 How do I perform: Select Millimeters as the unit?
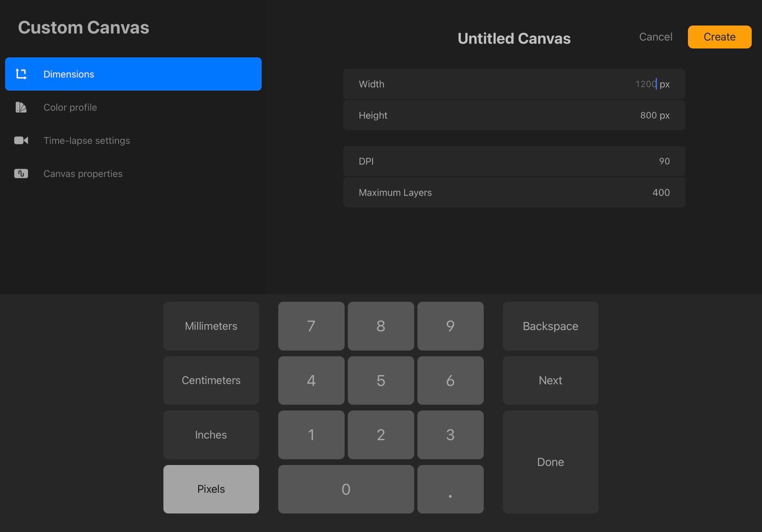click(211, 326)
